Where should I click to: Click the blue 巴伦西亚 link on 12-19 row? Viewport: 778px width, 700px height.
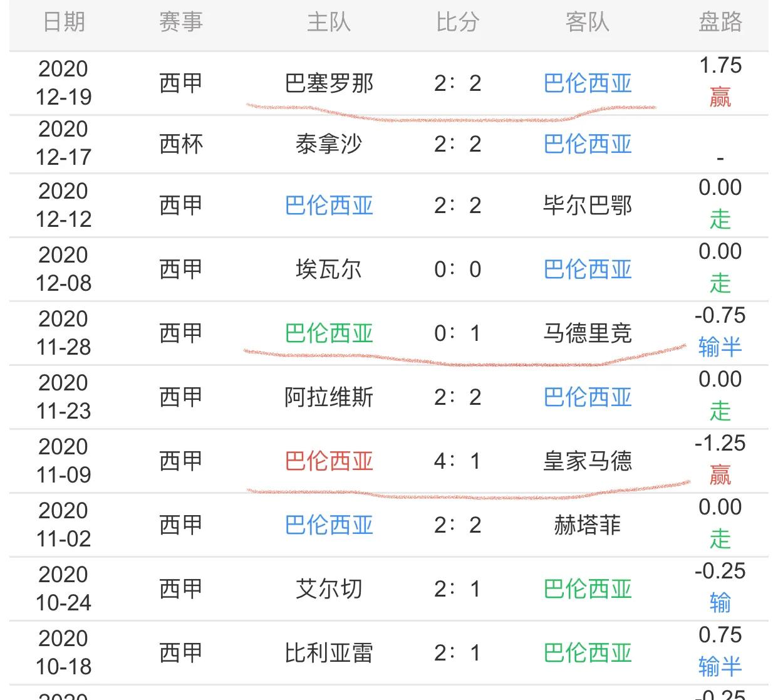pos(588,82)
